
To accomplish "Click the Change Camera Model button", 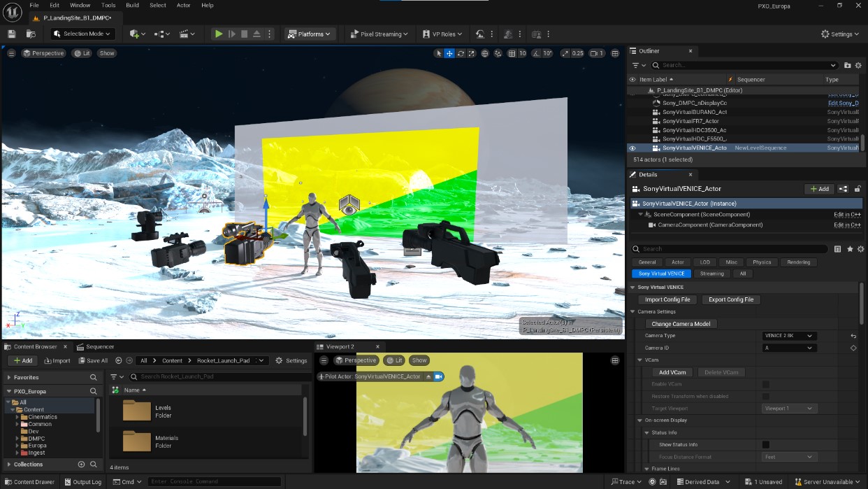I will click(681, 324).
